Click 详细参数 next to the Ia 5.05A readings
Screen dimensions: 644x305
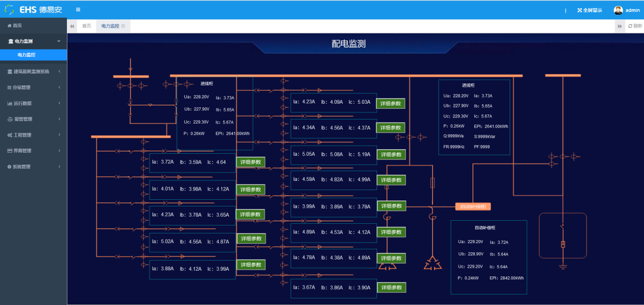(391, 154)
